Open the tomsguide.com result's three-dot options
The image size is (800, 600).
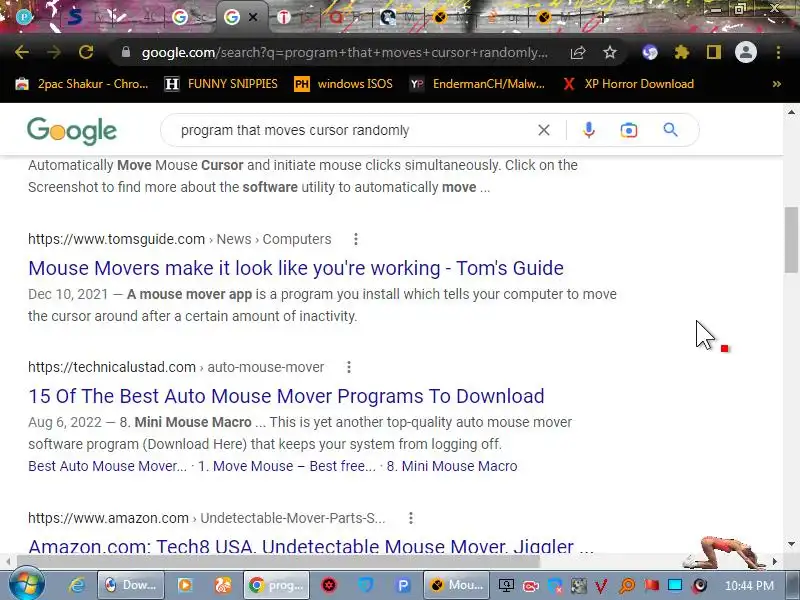coord(356,239)
